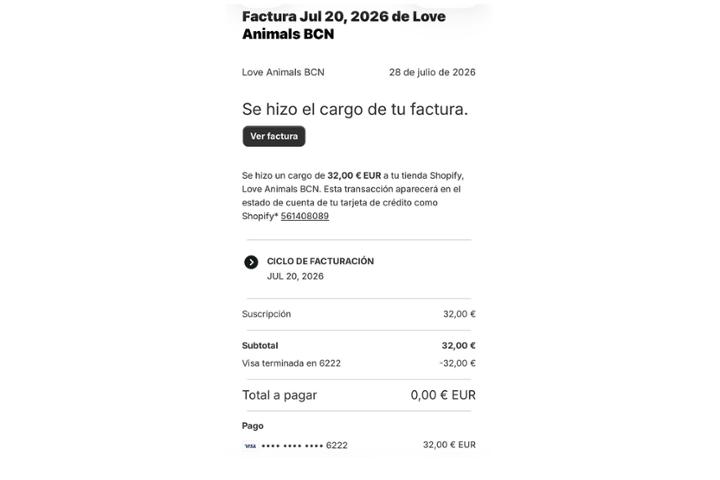Click the masked card number ending 6222

point(304,445)
